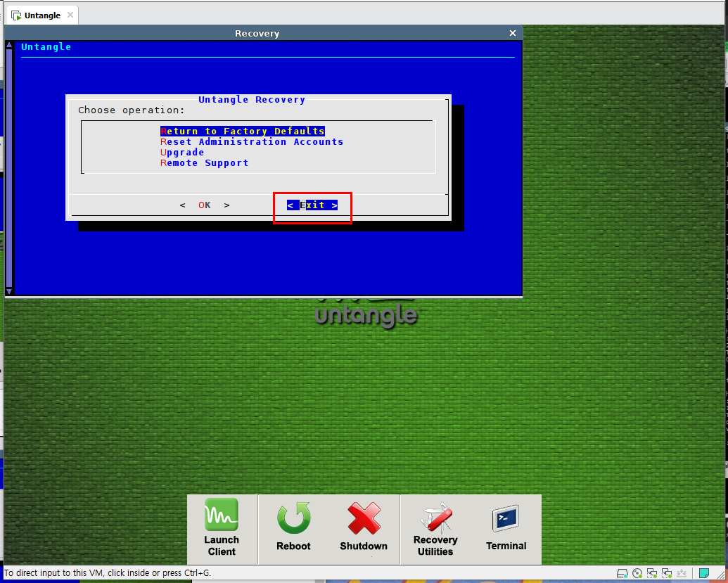728x583 pixels.
Task: Click the teal message log note icon
Action: click(704, 573)
